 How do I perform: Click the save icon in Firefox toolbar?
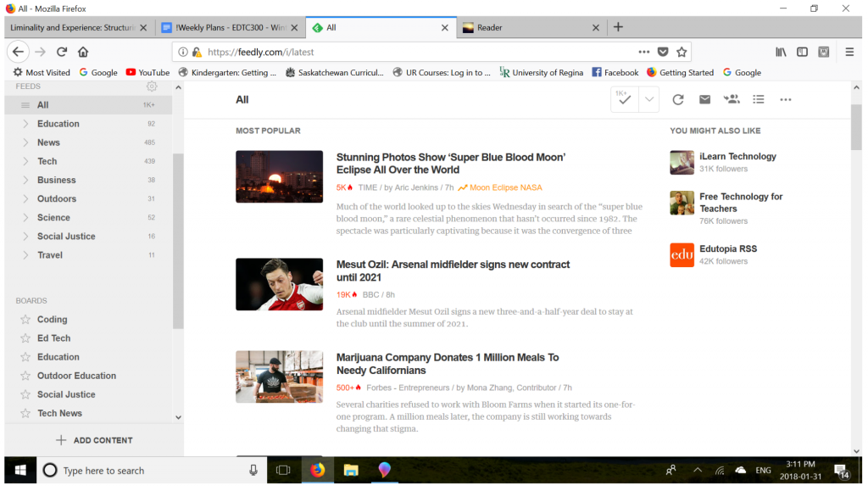pos(824,52)
